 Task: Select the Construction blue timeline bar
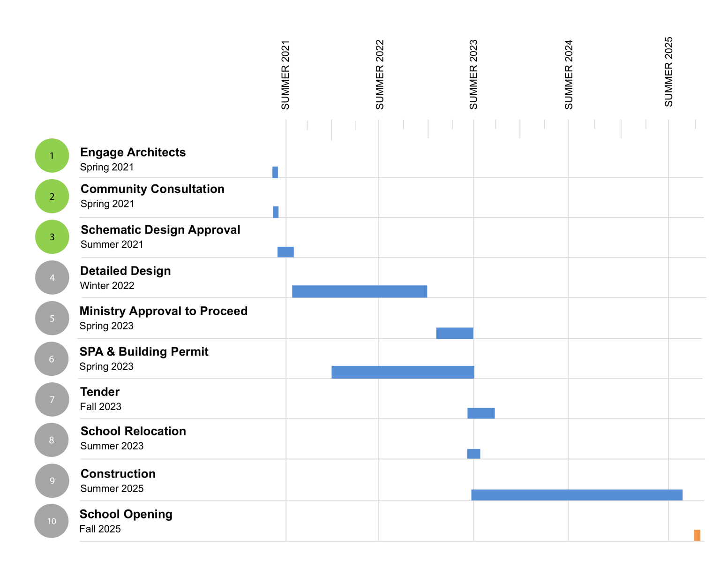pyautogui.click(x=577, y=495)
